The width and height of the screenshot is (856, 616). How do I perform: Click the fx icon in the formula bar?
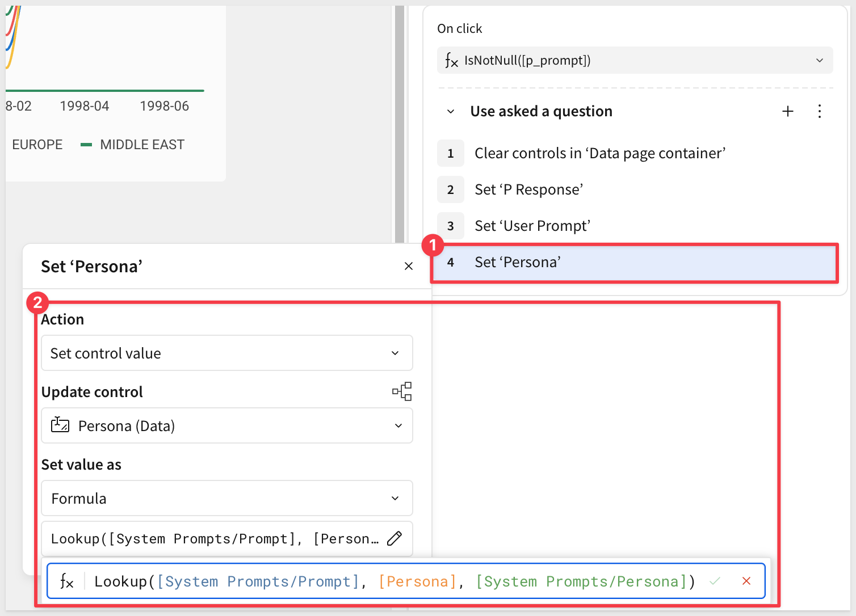pos(67,581)
